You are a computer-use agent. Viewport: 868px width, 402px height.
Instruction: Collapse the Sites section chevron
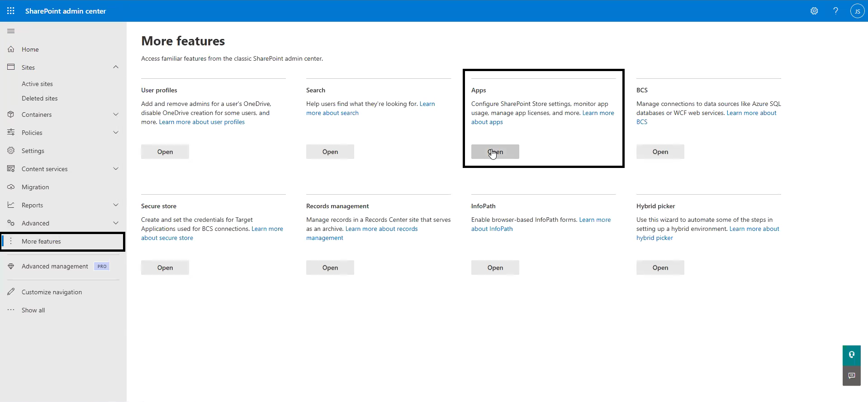(x=116, y=67)
